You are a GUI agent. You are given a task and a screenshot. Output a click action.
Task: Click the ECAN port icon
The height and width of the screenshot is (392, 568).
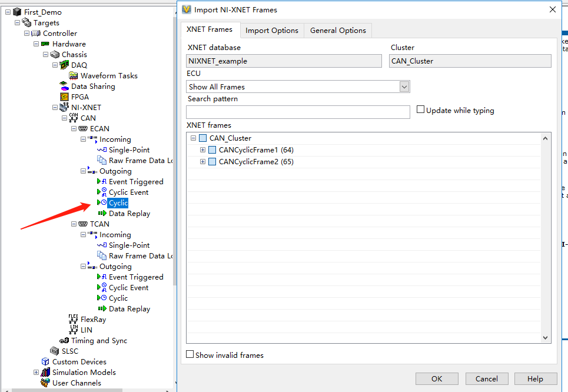83,129
